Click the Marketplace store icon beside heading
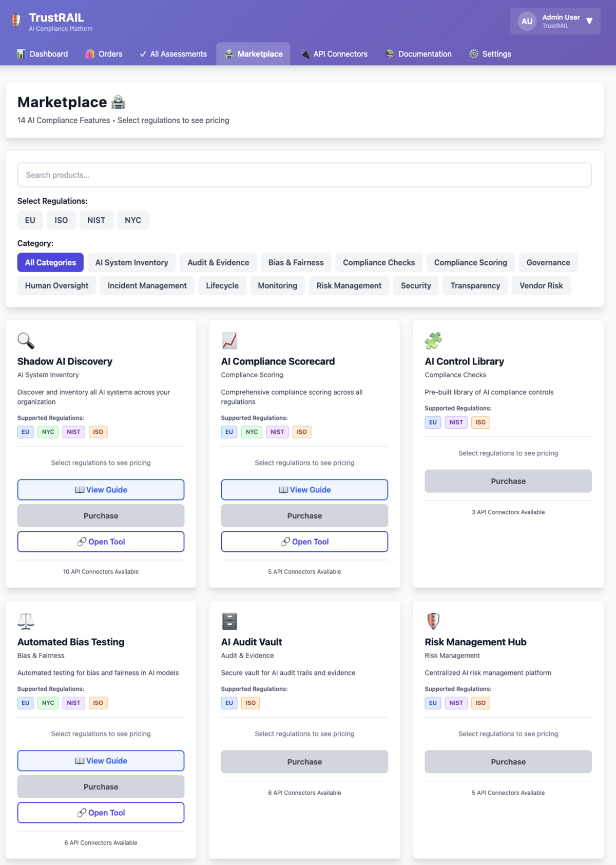 coord(119,102)
